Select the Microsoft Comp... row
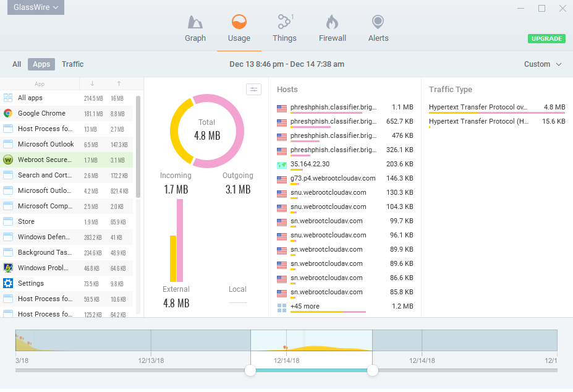The width and height of the screenshot is (573, 392). point(67,207)
